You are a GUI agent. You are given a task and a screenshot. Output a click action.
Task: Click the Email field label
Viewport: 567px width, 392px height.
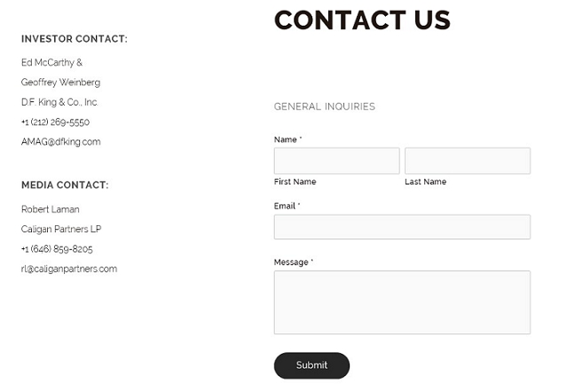(287, 206)
